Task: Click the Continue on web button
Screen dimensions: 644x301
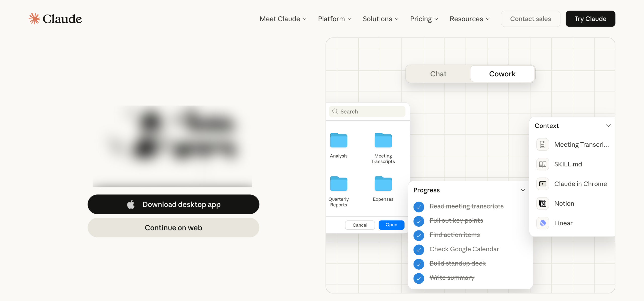Action: pos(173,228)
